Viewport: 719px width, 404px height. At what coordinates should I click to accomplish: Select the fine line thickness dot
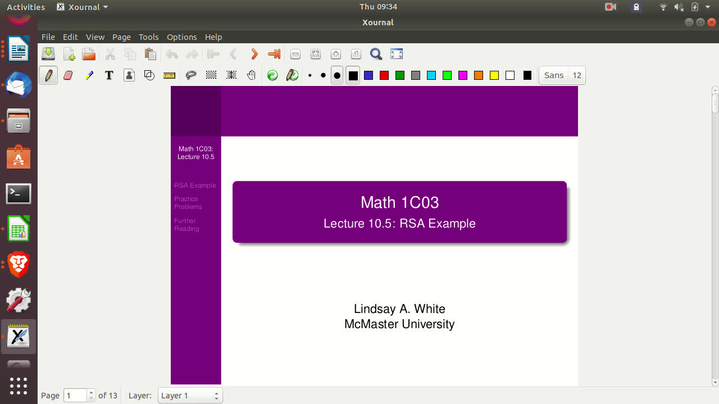310,75
